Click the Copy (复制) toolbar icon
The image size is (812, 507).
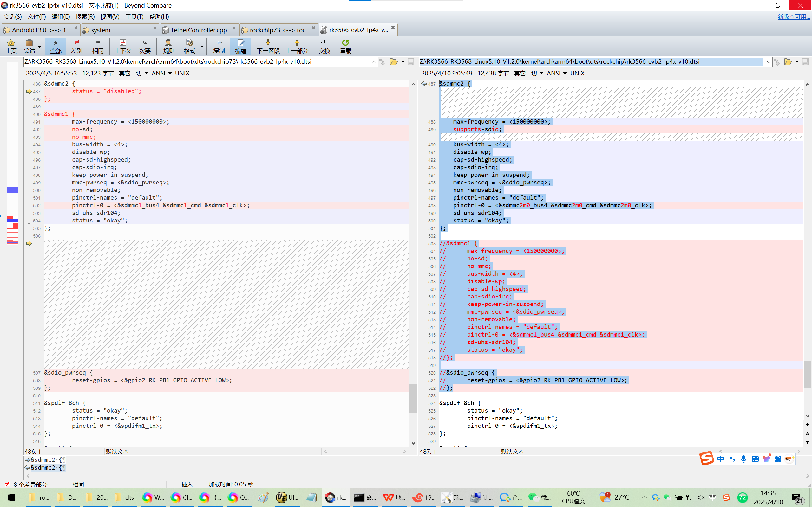pos(219,46)
